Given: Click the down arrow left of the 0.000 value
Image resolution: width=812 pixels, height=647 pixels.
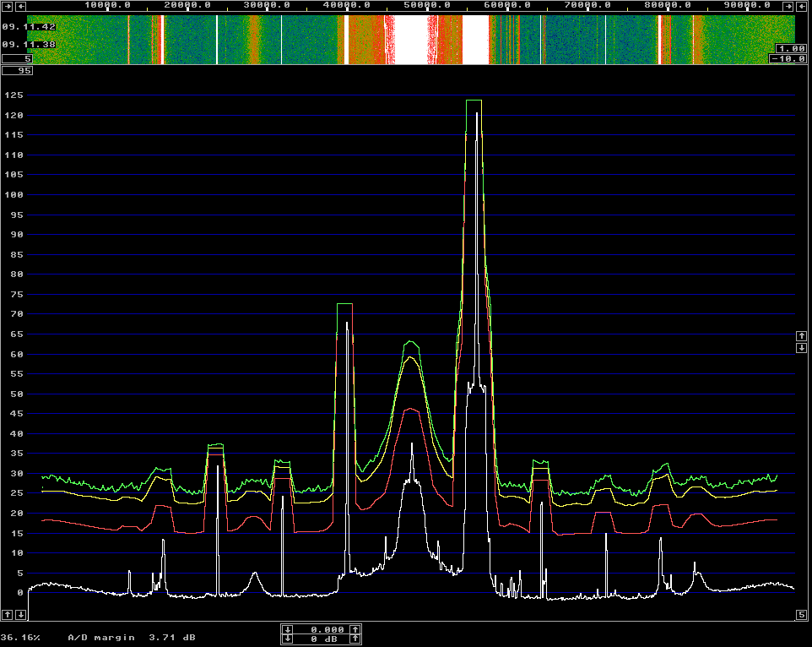Looking at the screenshot, I should tap(288, 629).
